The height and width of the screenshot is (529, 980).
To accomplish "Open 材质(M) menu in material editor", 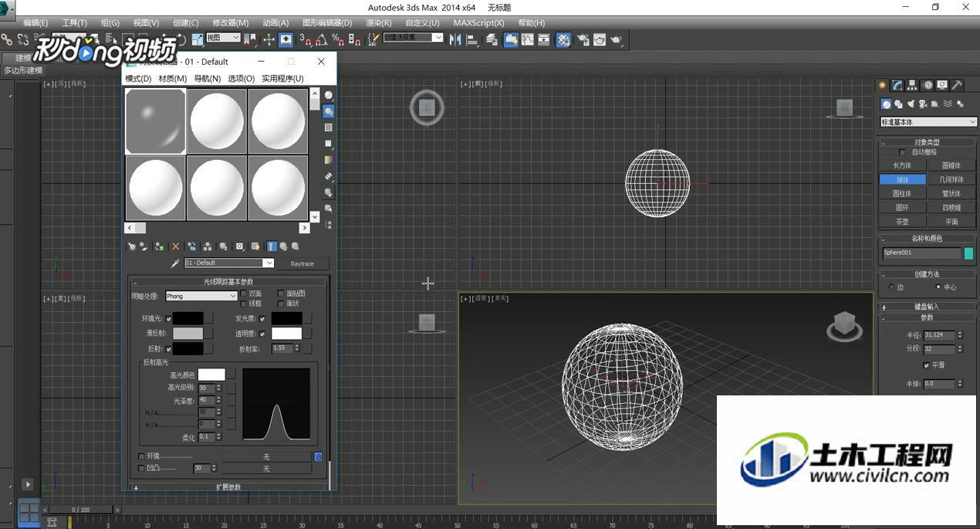I will pyautogui.click(x=173, y=78).
